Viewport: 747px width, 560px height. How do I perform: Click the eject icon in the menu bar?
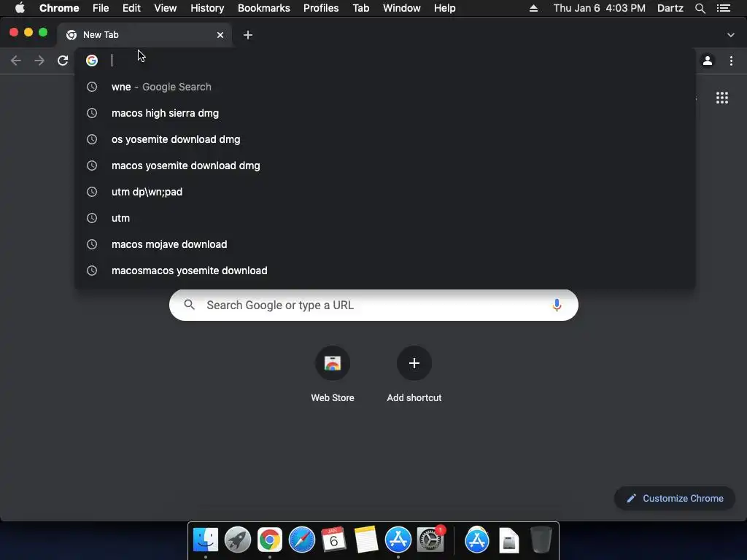click(533, 8)
